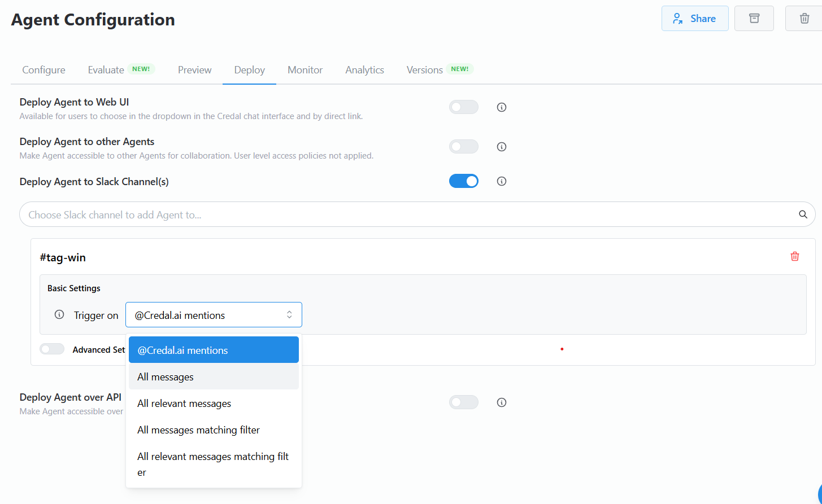822x504 pixels.
Task: Open the Versions tab
Action: coord(425,70)
